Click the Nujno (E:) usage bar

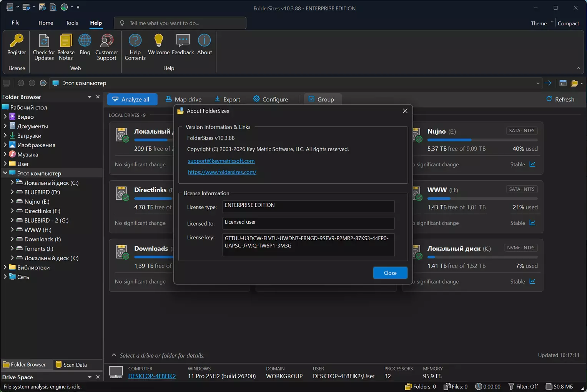click(482, 140)
